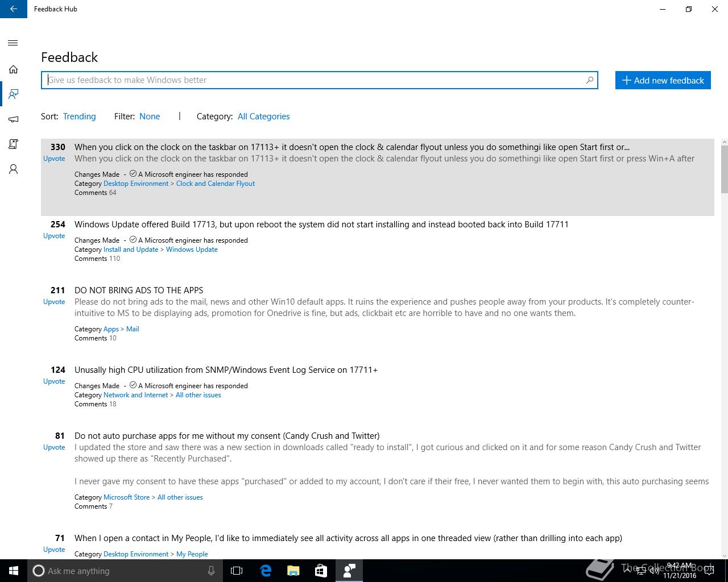Upvote the auto purchase apps feedback
728x582 pixels.
pos(54,447)
